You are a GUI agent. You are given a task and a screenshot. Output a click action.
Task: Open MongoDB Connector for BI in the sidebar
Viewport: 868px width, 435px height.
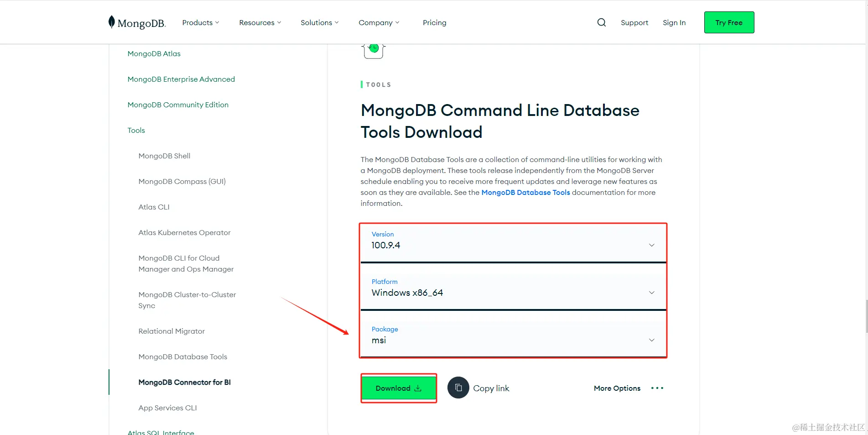[184, 382]
